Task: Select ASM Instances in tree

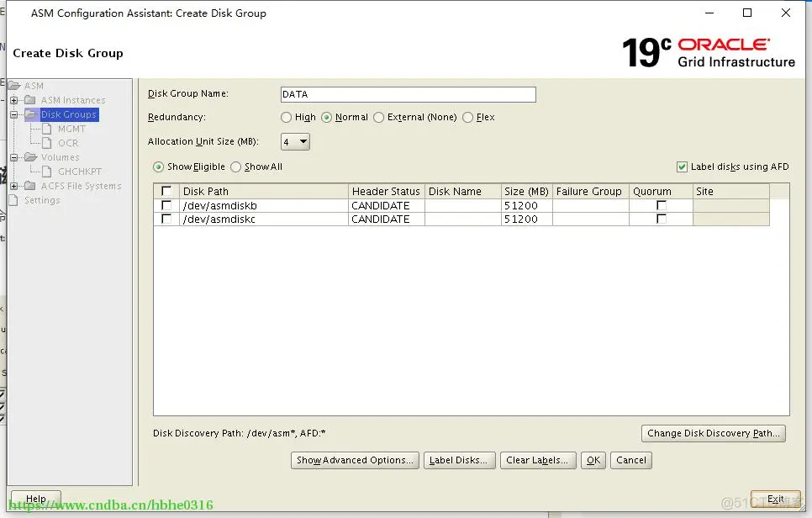Action: pos(73,100)
